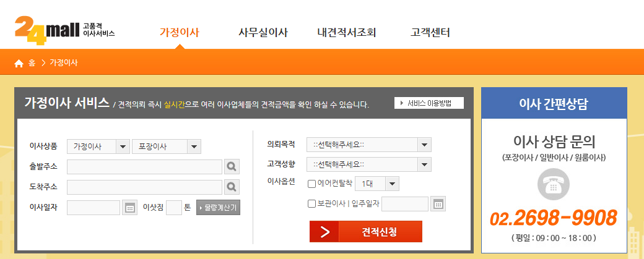Open the 내견적서조회 menu
This screenshot has height=259, width=644.
(x=347, y=32)
